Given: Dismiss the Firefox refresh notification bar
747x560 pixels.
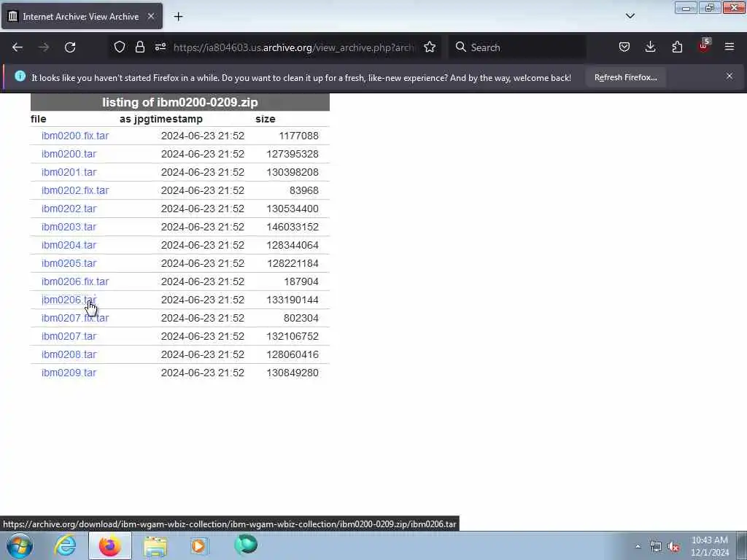Looking at the screenshot, I should pos(729,76).
